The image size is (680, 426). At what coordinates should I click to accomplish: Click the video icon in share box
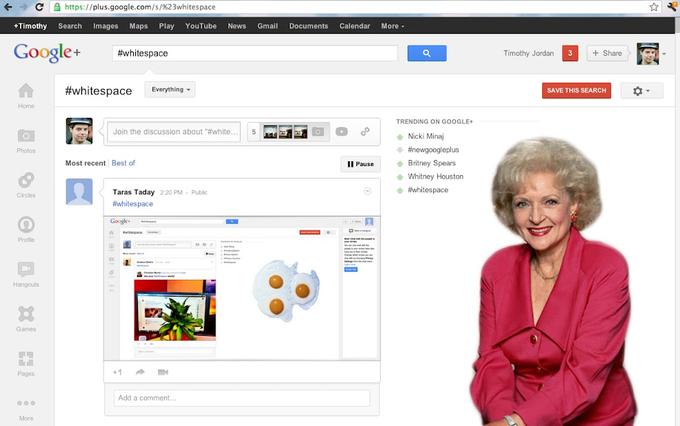[x=342, y=131]
